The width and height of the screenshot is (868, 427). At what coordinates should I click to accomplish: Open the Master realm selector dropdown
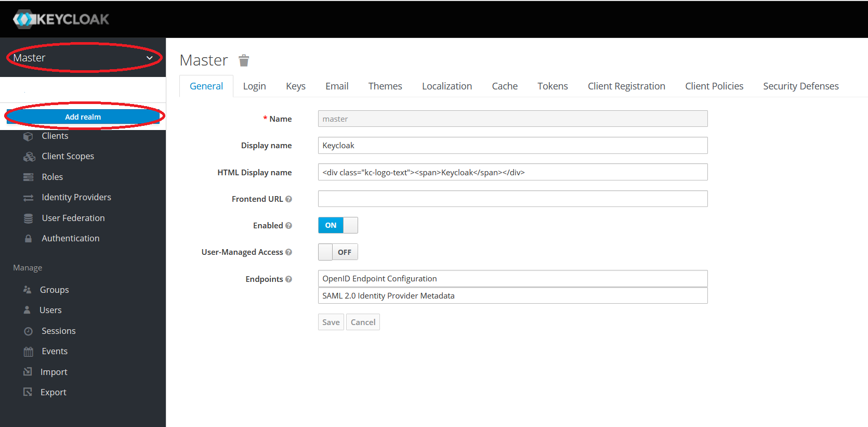(x=83, y=58)
